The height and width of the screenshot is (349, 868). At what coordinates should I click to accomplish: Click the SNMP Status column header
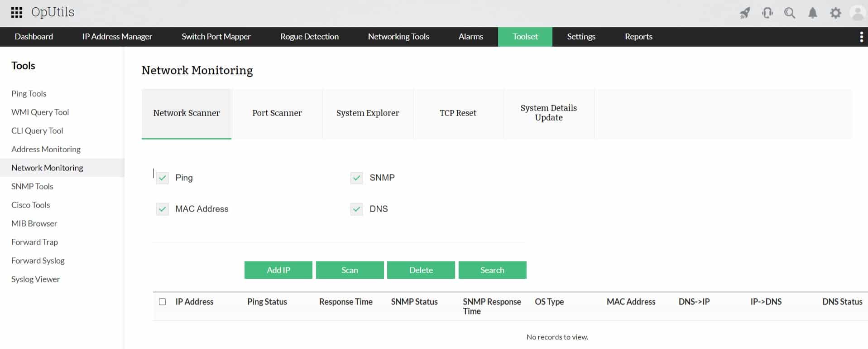[x=414, y=302]
